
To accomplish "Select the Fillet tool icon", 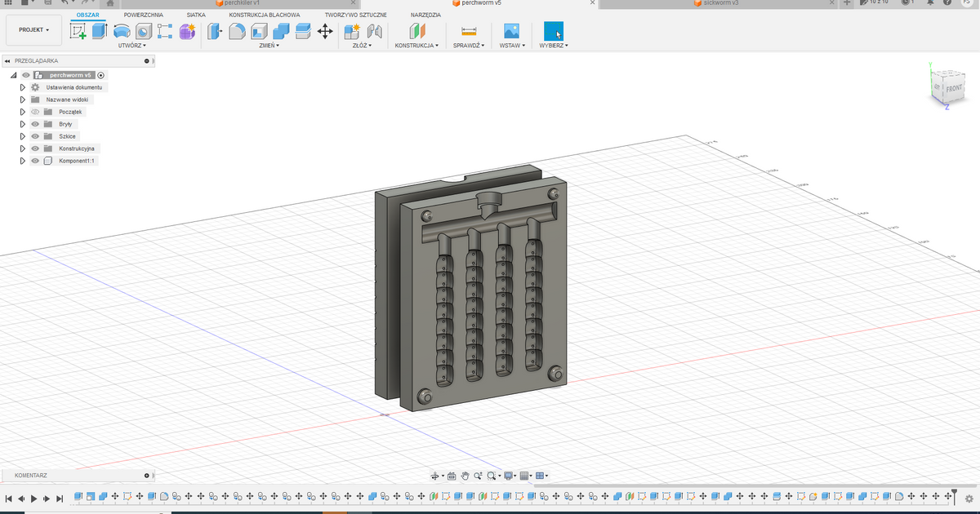I will pos(237,31).
